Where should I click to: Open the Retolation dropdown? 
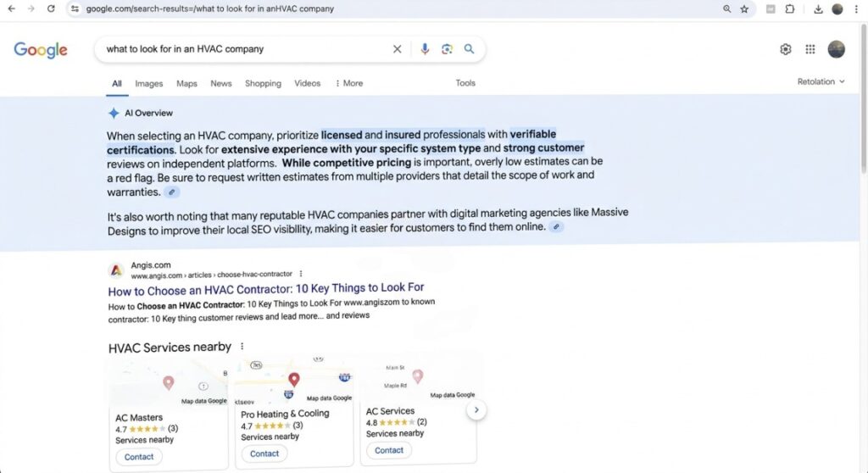pos(821,81)
